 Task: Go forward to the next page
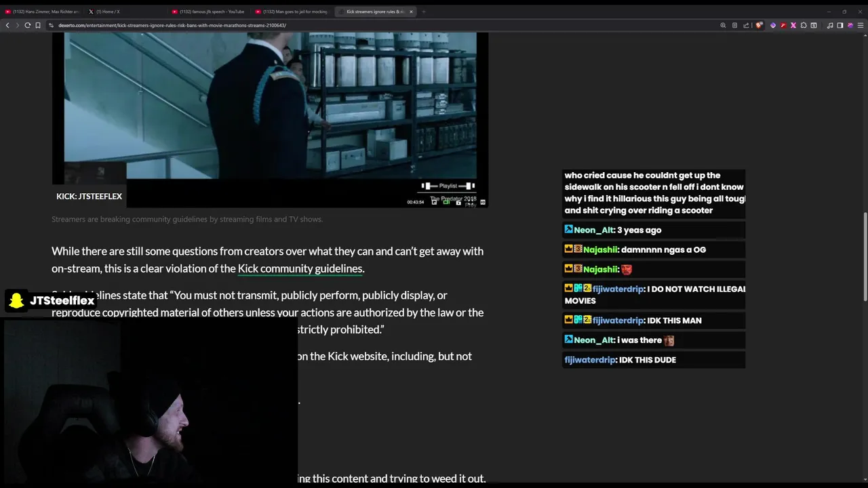click(x=17, y=25)
